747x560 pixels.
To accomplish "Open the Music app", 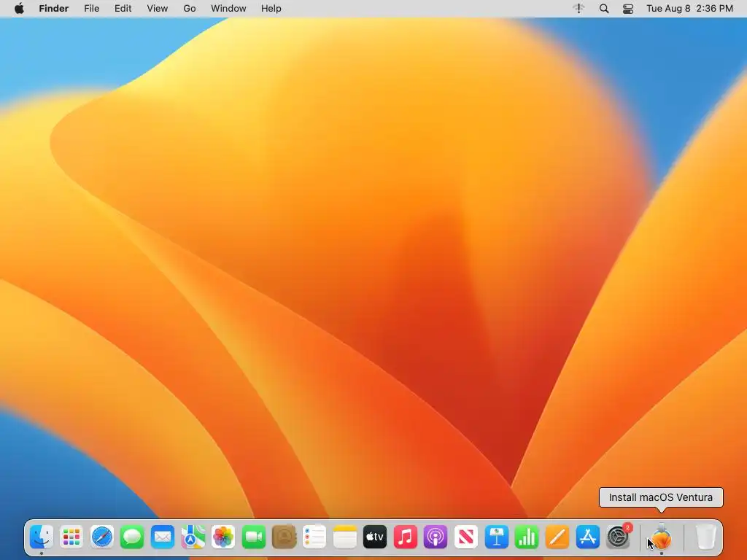I will point(406,537).
